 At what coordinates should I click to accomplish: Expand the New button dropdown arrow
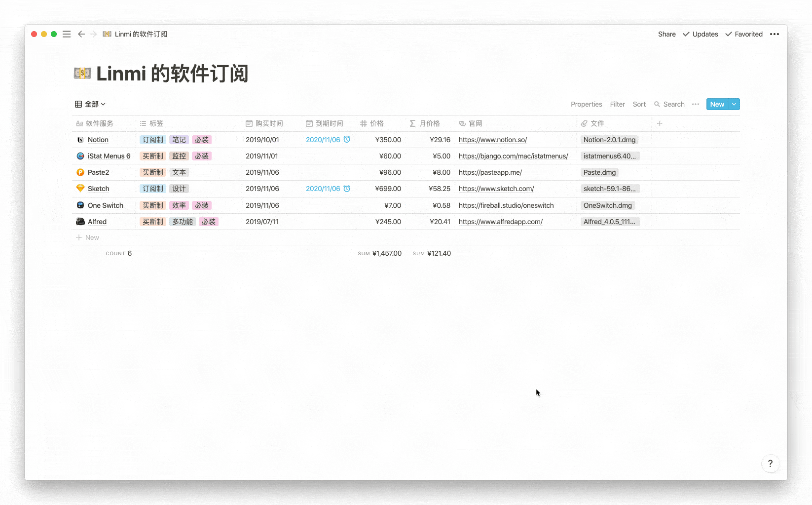coord(734,104)
